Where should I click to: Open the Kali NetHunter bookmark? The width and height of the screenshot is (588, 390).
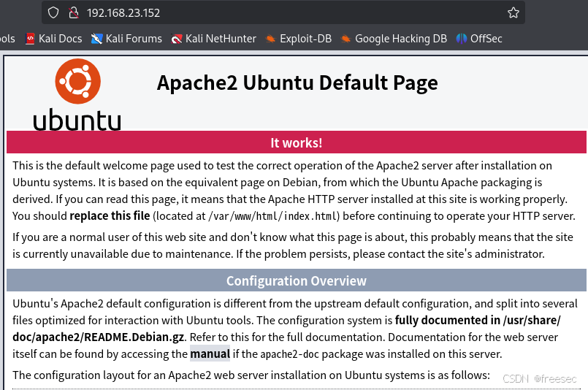[213, 39]
